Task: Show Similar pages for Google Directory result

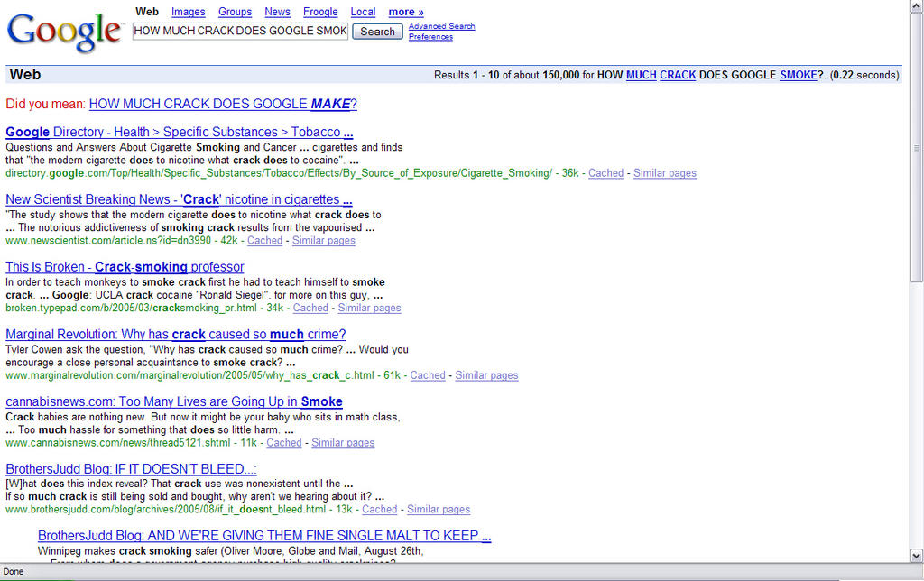Action: [665, 173]
